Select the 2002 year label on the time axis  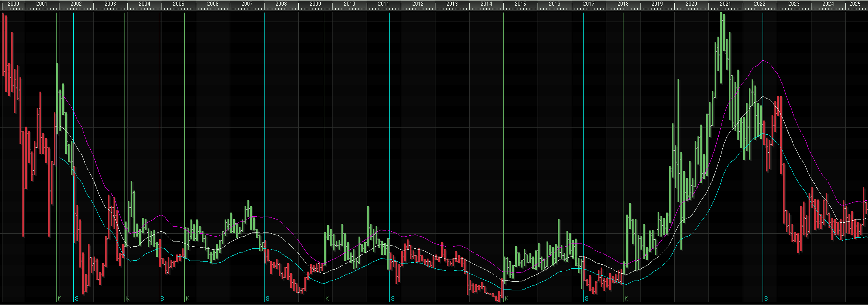[x=76, y=4]
